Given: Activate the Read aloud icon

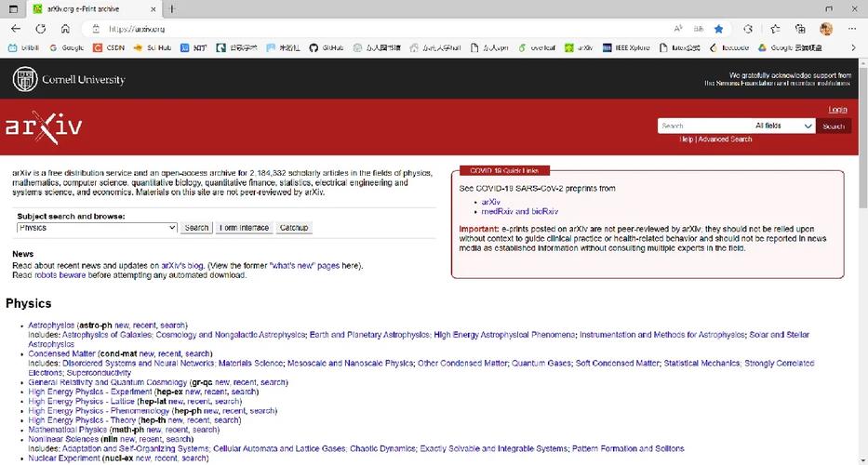Looking at the screenshot, I should 678,29.
